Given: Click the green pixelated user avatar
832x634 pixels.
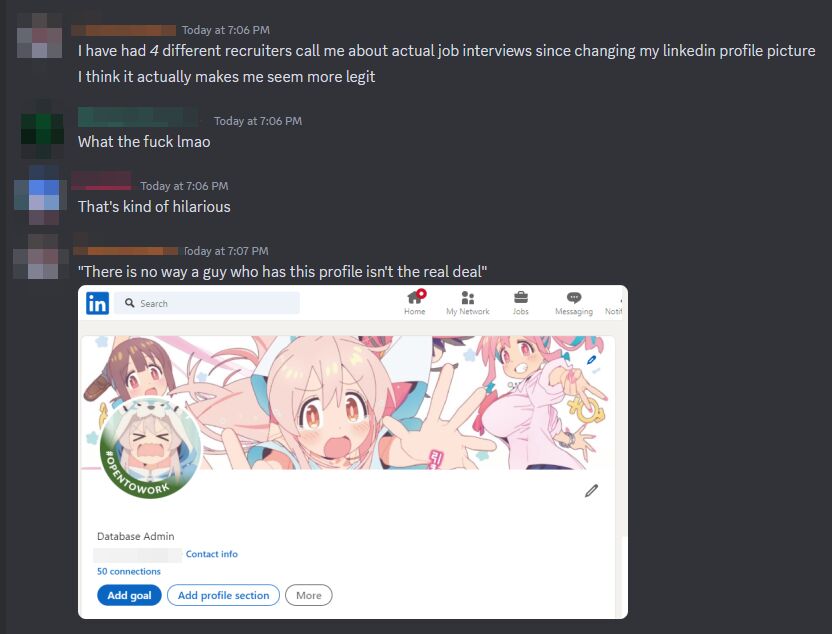Looking at the screenshot, I should point(42,129).
